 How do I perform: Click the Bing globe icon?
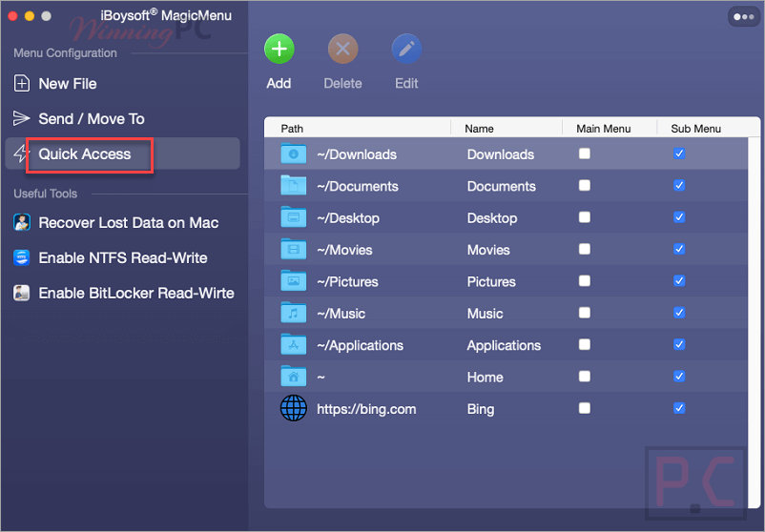tap(293, 408)
